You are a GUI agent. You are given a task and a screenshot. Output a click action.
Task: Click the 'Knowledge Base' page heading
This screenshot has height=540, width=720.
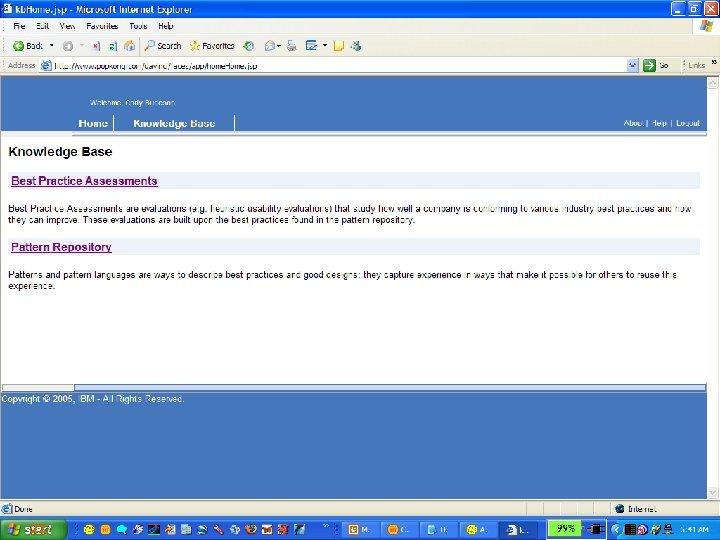(60, 152)
